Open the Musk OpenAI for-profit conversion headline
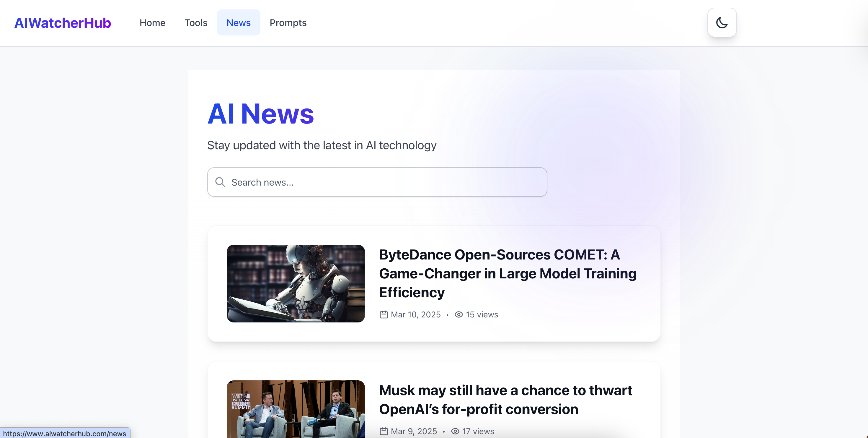The image size is (868, 438). coord(505,400)
